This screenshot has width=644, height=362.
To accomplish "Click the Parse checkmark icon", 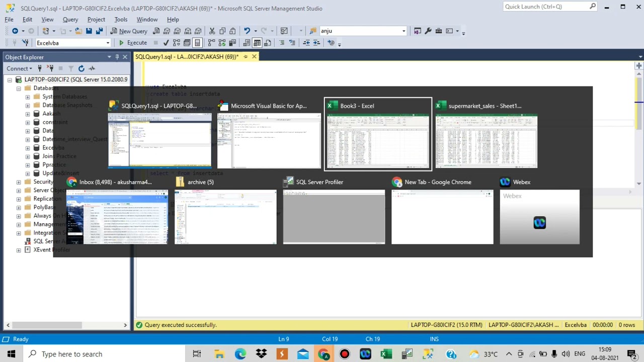I will [x=166, y=43].
